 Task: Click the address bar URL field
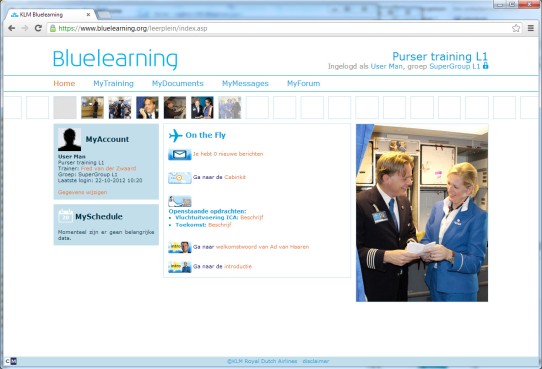(280, 28)
